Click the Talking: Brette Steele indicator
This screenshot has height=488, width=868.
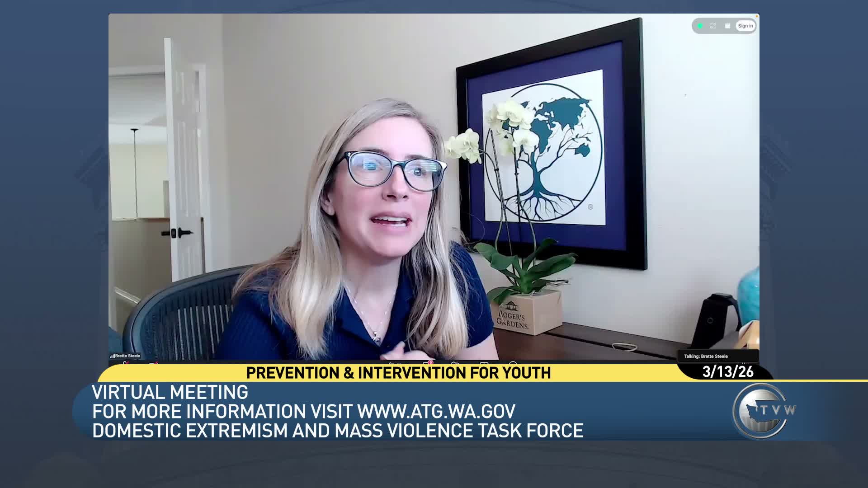(705, 356)
